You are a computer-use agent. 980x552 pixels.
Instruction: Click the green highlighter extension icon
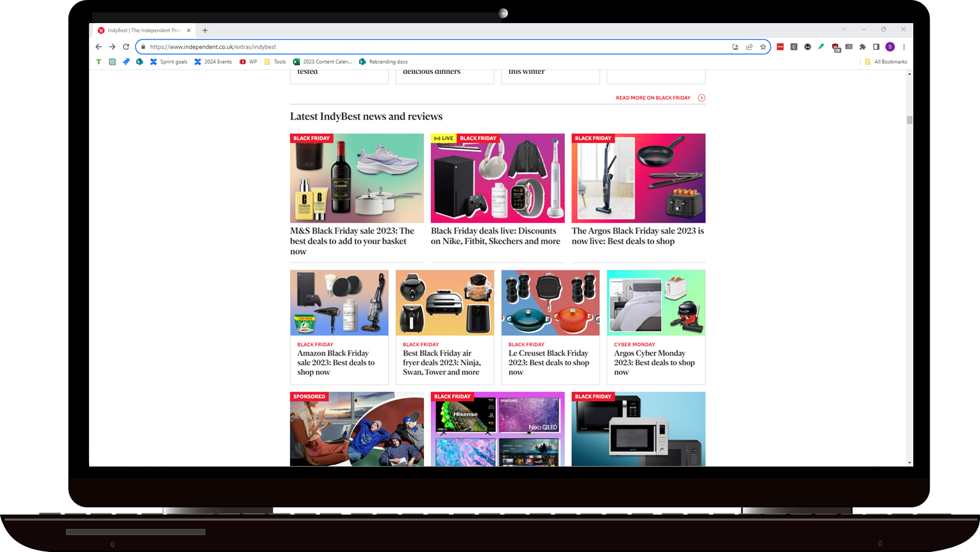tap(821, 47)
